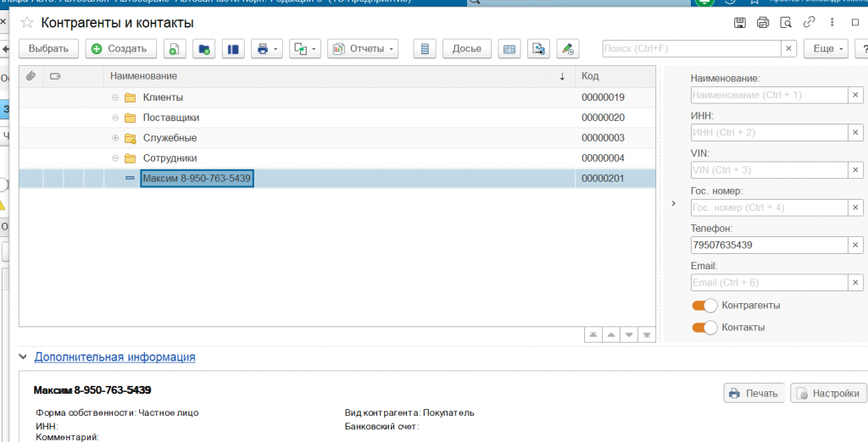Open the Отчеты dropdown menu
Image resolution: width=868 pixels, height=442 pixels.
pos(363,49)
